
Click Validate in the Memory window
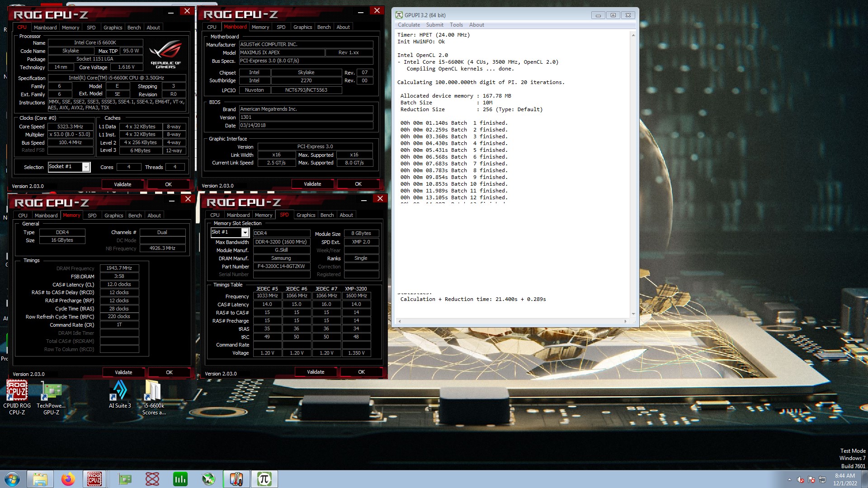point(123,372)
